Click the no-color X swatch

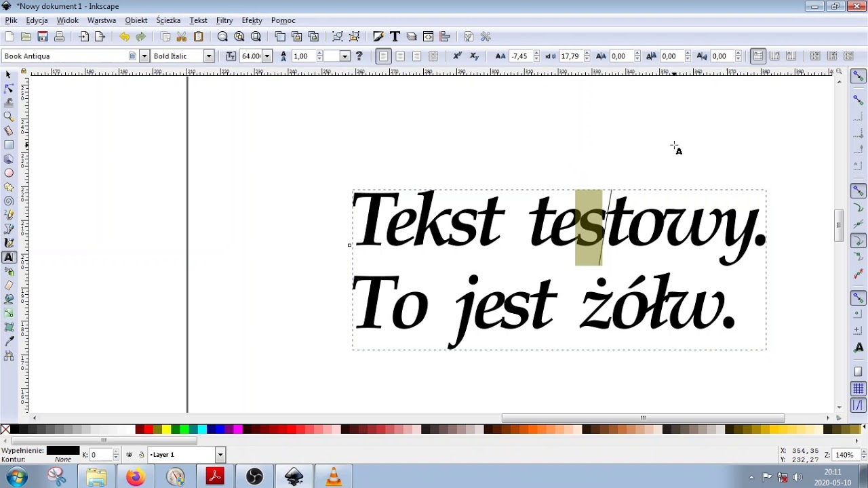5,429
